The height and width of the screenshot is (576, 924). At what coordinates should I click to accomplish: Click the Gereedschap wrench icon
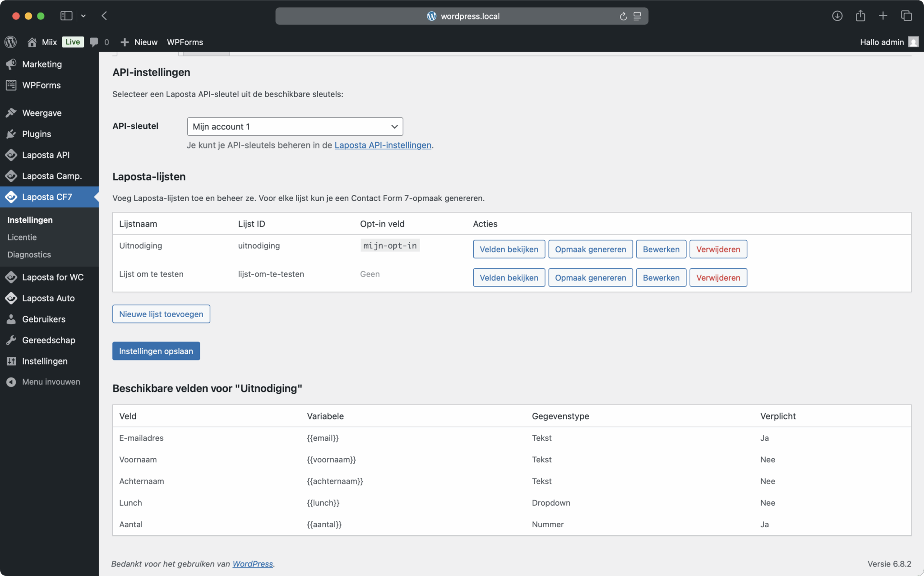coord(11,340)
